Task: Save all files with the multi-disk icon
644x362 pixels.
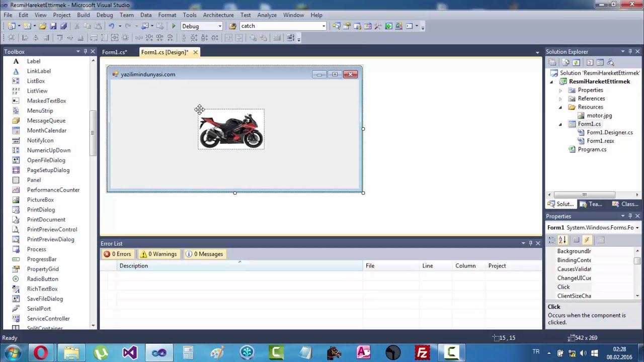Action: 63,26
